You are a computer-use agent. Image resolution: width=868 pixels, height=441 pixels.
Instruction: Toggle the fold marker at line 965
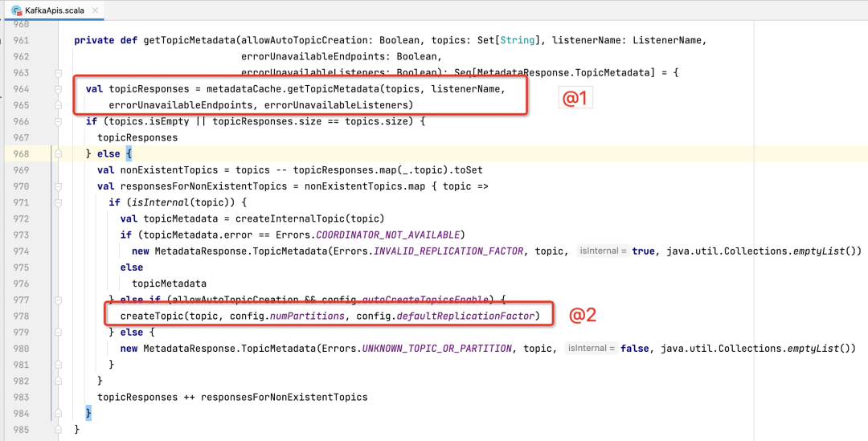[58, 105]
